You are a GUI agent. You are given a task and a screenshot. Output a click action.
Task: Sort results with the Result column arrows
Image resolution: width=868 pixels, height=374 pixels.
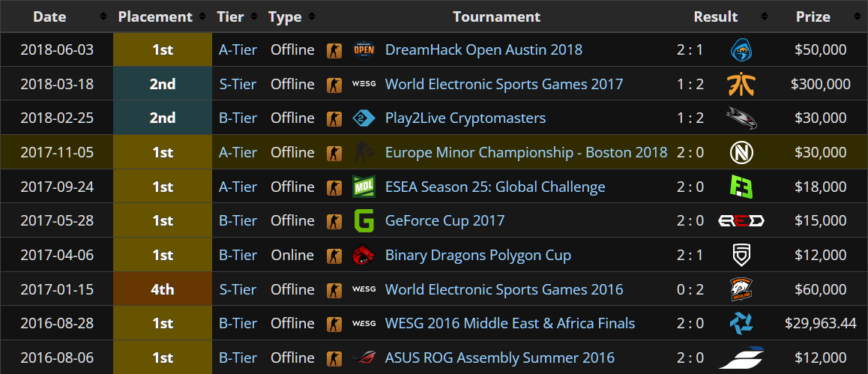(x=765, y=16)
